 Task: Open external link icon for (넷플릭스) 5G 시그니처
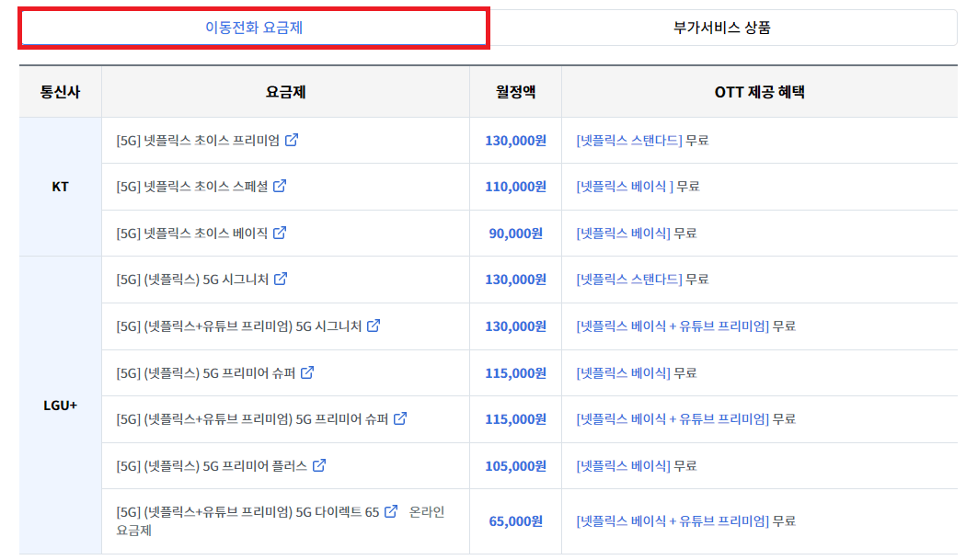point(281,279)
